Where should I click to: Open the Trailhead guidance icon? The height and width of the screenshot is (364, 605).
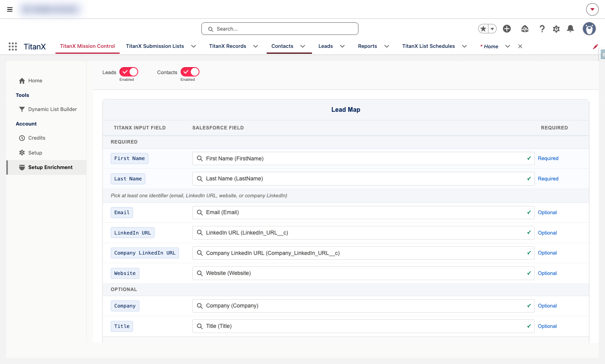pyautogui.click(x=525, y=29)
